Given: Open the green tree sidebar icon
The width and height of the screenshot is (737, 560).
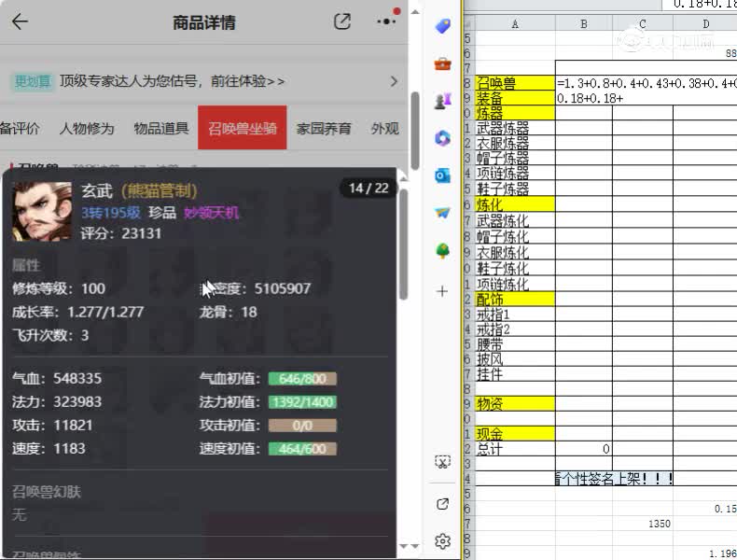Looking at the screenshot, I should pyautogui.click(x=442, y=251).
